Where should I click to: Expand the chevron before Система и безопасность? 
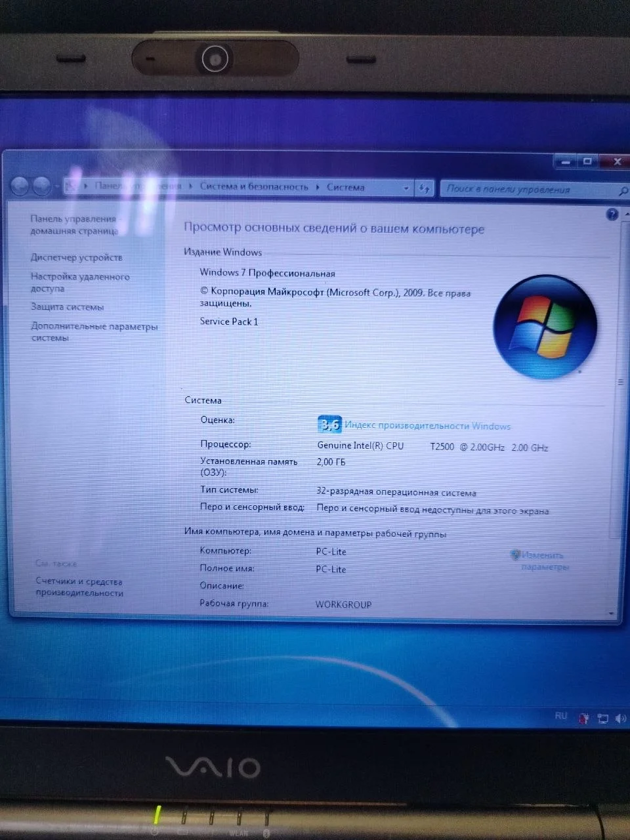tap(191, 186)
